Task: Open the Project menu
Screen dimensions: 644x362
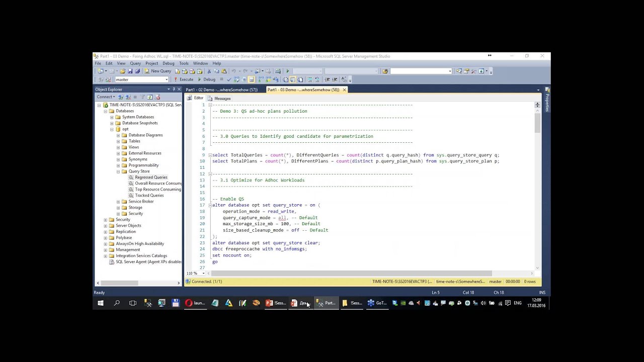Action: (x=151, y=63)
